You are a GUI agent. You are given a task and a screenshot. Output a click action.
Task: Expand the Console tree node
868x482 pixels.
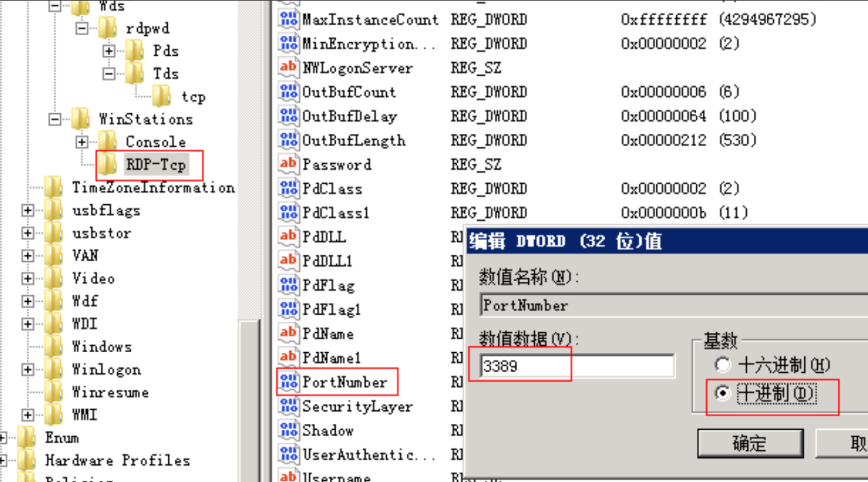(x=82, y=142)
